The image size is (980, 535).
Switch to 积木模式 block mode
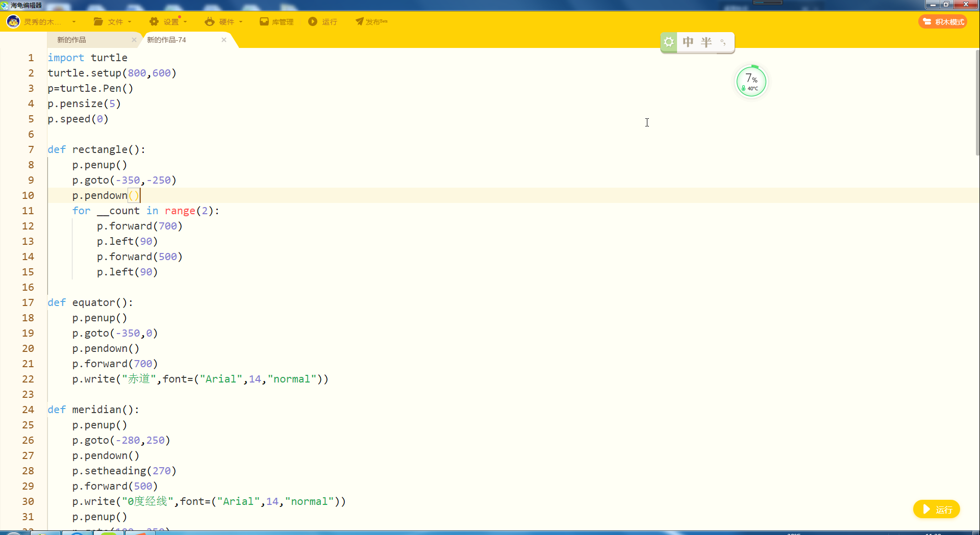coord(943,22)
